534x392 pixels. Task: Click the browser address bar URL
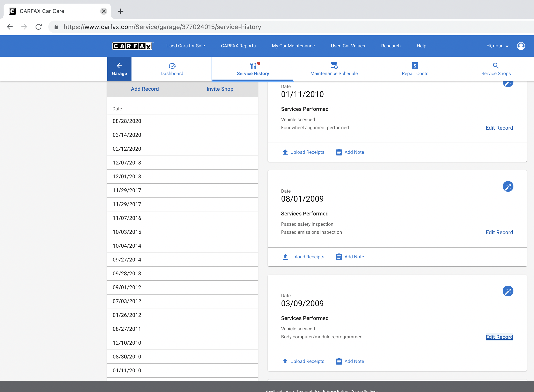pyautogui.click(x=162, y=27)
